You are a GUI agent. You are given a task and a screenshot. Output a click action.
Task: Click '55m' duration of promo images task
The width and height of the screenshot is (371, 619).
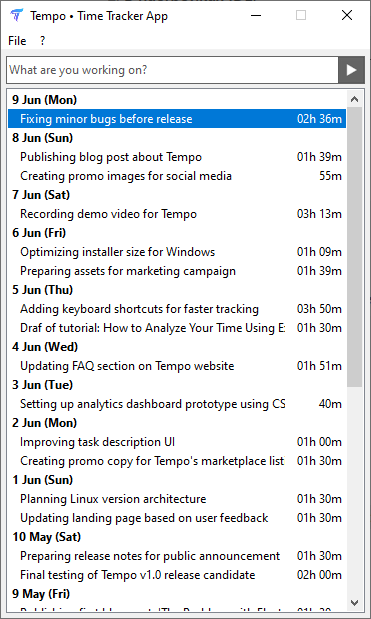tap(330, 176)
